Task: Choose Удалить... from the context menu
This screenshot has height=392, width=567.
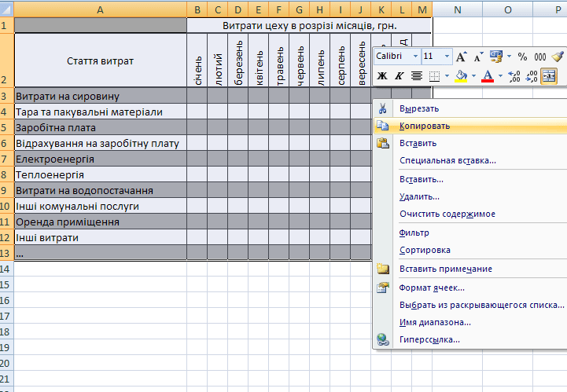Action: pyautogui.click(x=470, y=196)
